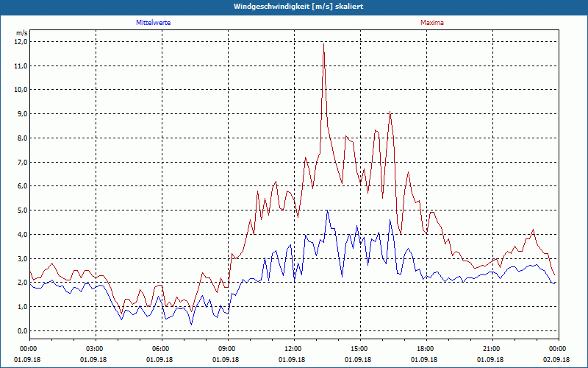The height and width of the screenshot is (368, 588).
Task: Click the '03:00' time axis label
Action: 93,349
